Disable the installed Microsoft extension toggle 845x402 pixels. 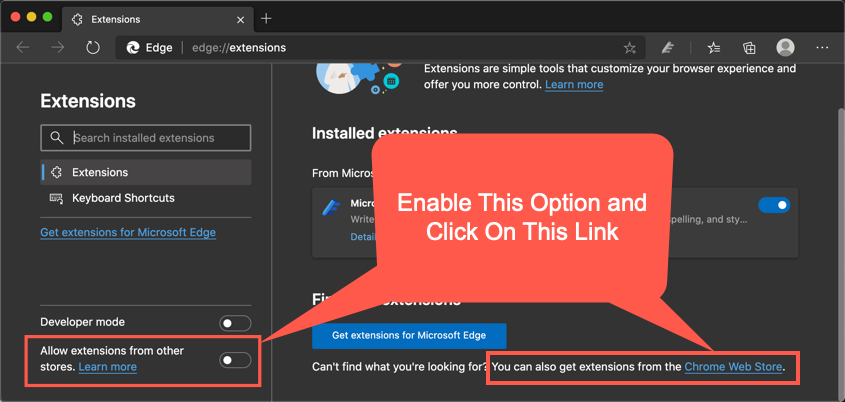pyautogui.click(x=773, y=205)
